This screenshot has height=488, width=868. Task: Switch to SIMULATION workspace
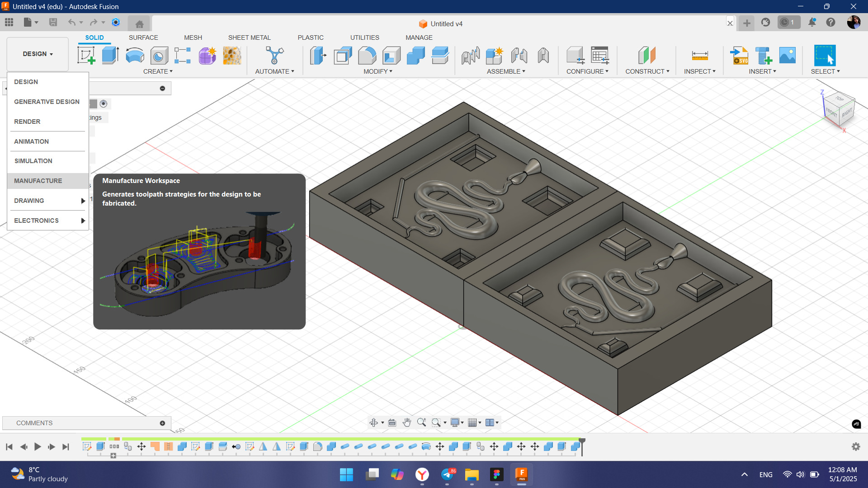pyautogui.click(x=48, y=161)
